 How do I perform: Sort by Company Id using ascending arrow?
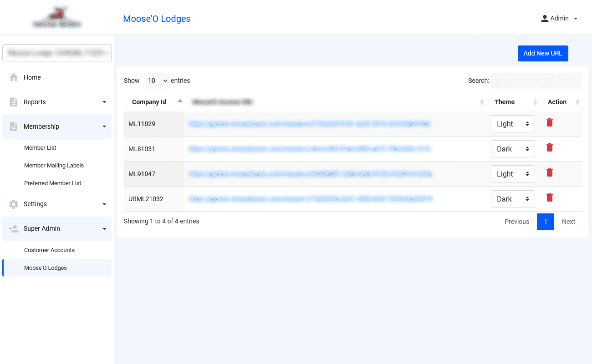point(180,101)
